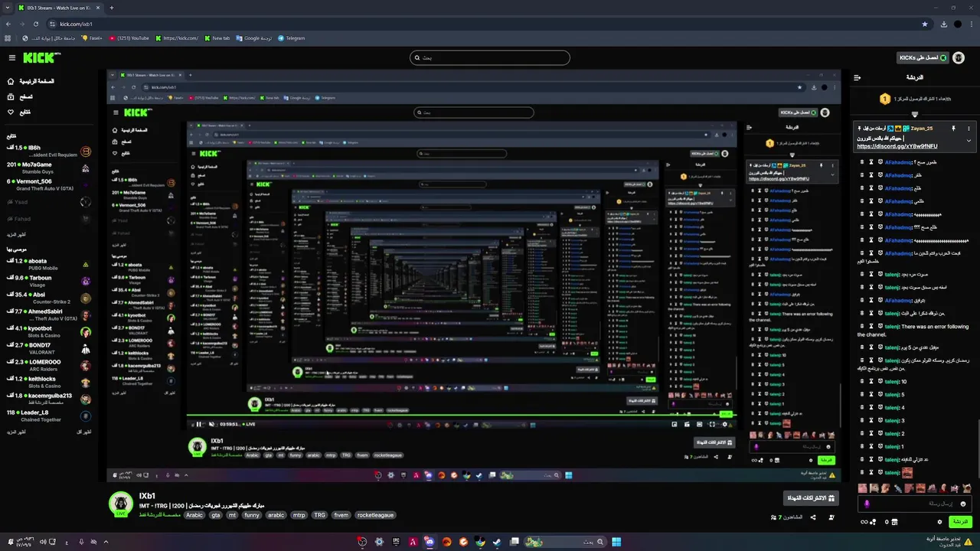
Task: Reload the page with the refresh icon
Action: tap(36, 24)
